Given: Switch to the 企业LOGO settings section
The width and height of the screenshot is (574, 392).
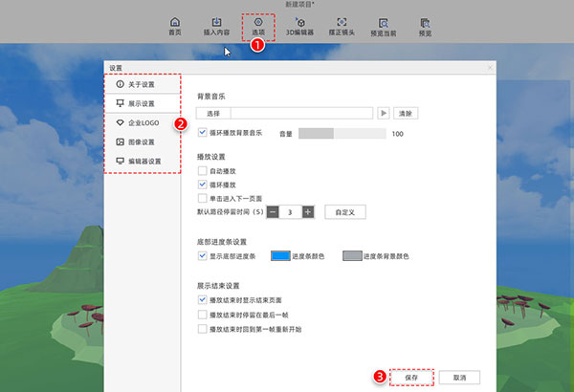Looking at the screenshot, I should click(141, 123).
